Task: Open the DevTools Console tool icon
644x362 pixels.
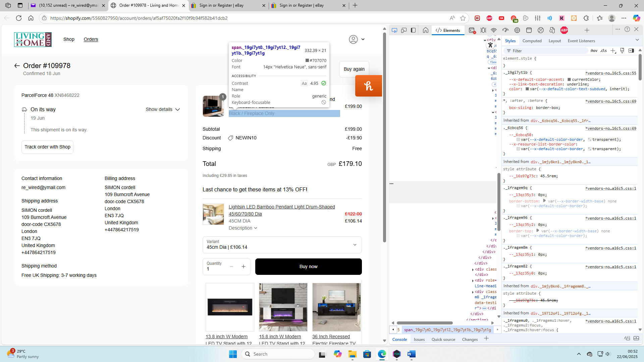Action: point(472,31)
